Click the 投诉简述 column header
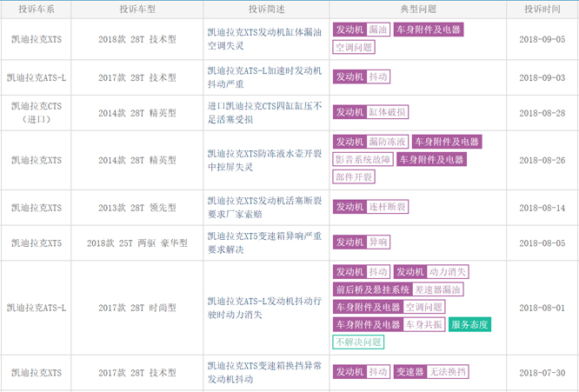Viewport: 579px width, 392px height. [x=266, y=9]
